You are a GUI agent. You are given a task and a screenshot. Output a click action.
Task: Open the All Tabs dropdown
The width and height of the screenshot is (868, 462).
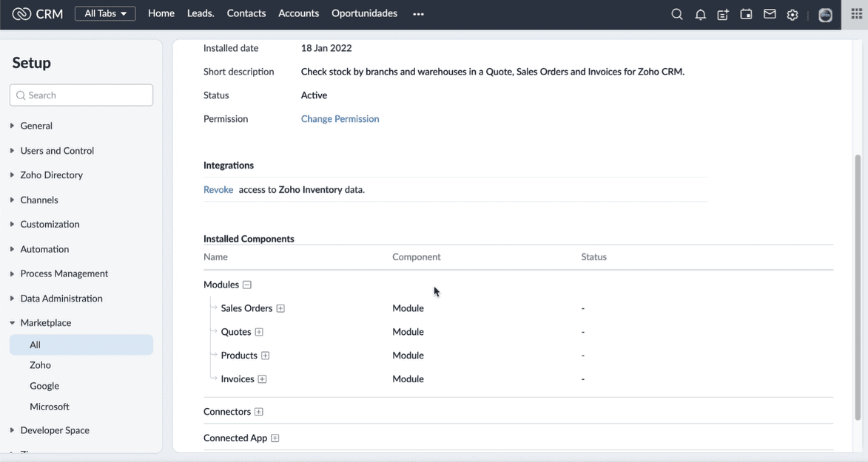[x=105, y=14]
